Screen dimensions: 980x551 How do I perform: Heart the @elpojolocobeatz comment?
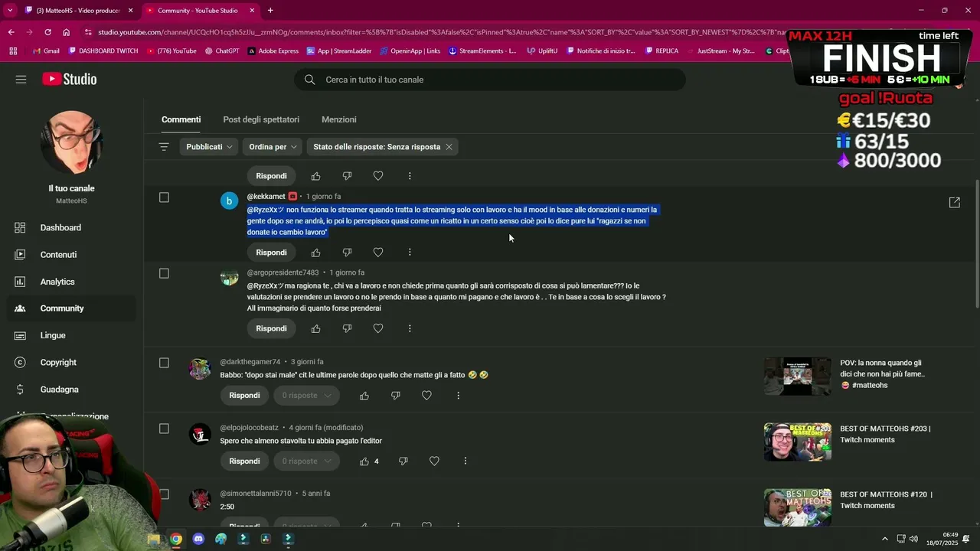[x=435, y=461]
